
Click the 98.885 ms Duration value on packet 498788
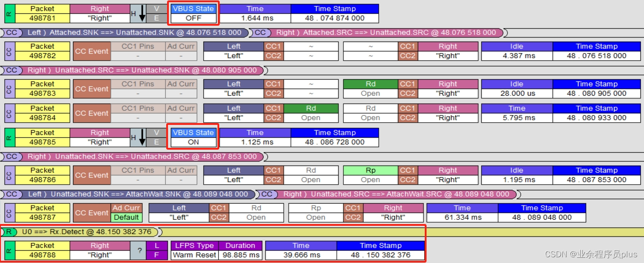pyautogui.click(x=241, y=255)
